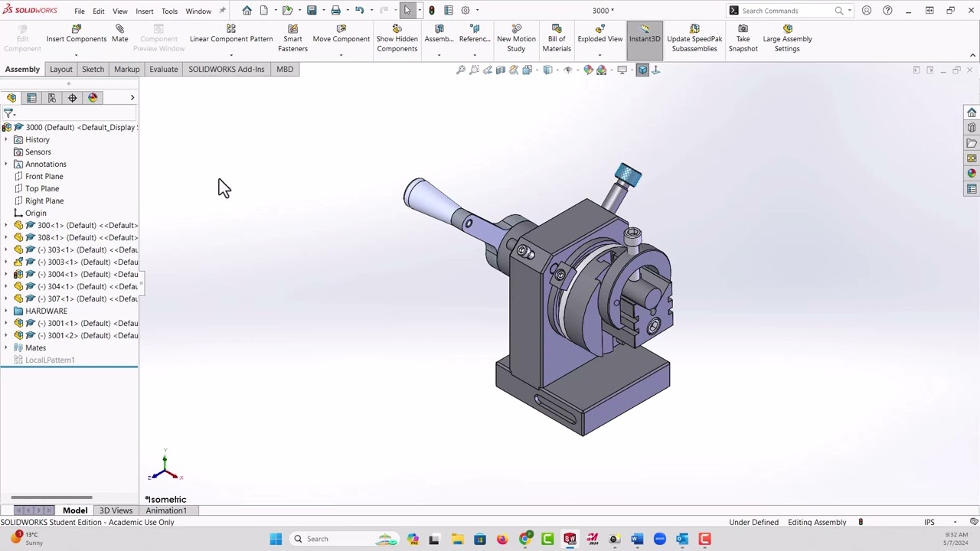
Task: Undo the last action with the Undo icon
Action: [359, 11]
